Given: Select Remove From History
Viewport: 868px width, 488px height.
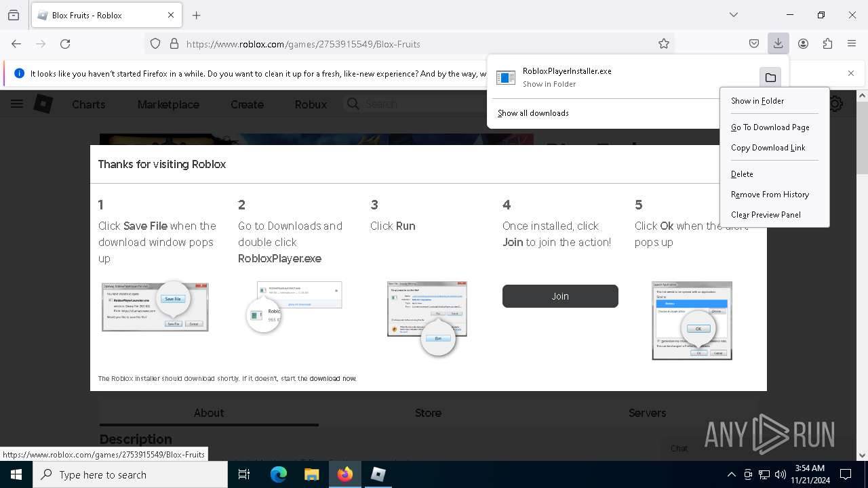Looking at the screenshot, I should (774, 195).
